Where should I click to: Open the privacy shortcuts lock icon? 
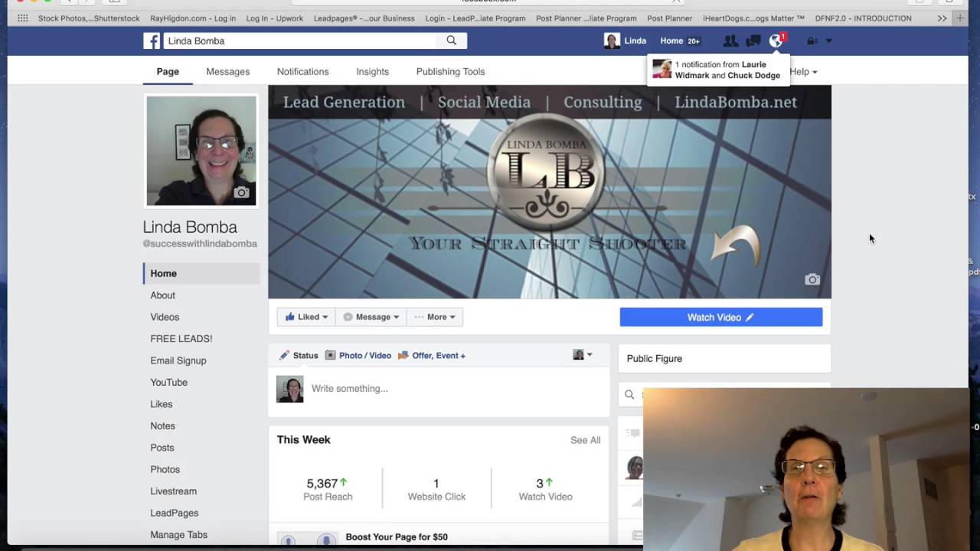point(812,41)
